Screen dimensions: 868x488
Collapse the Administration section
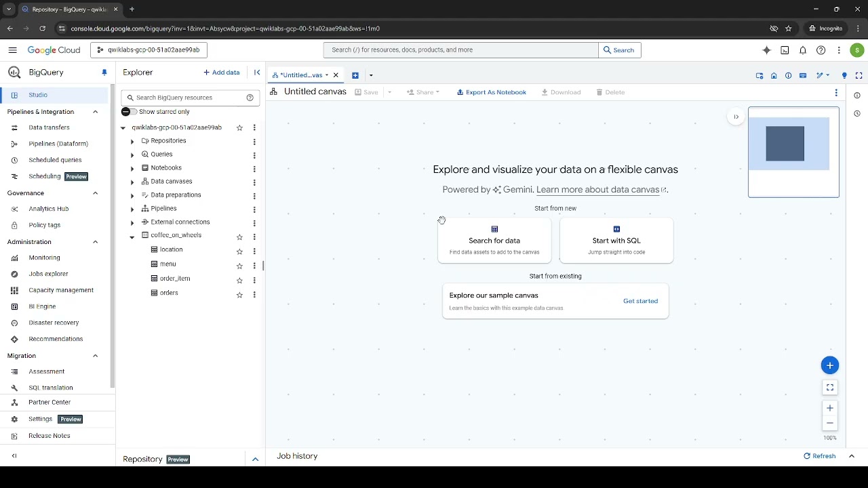point(95,242)
